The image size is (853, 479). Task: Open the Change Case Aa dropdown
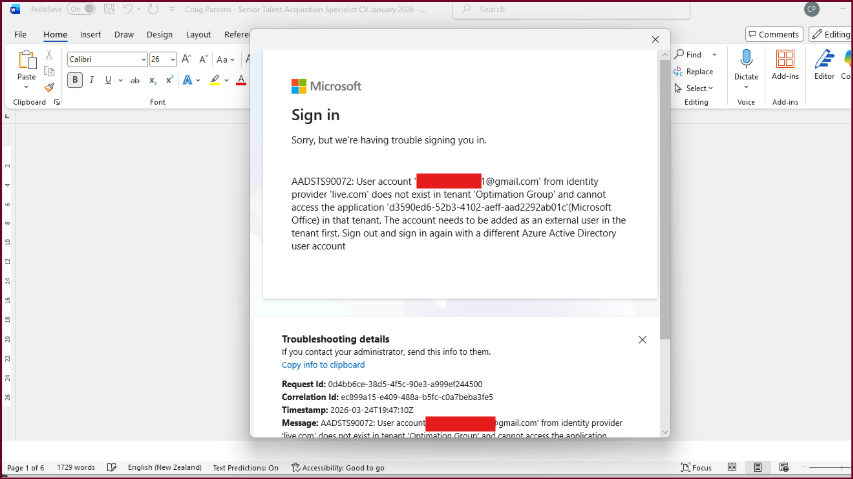(225, 59)
